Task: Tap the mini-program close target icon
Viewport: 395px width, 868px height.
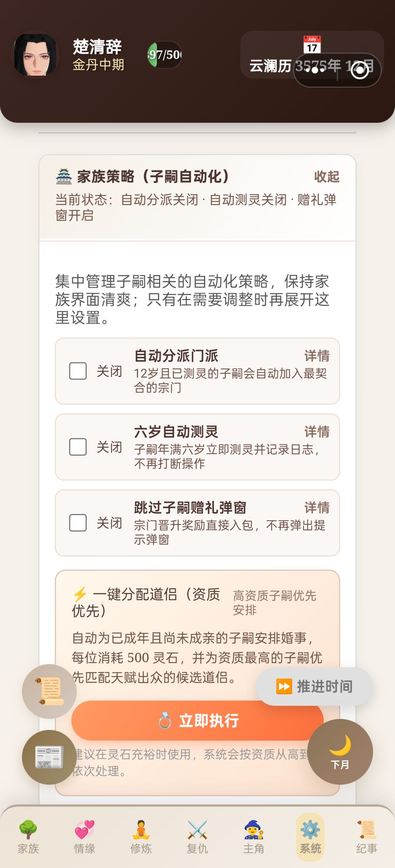Action: click(x=360, y=70)
